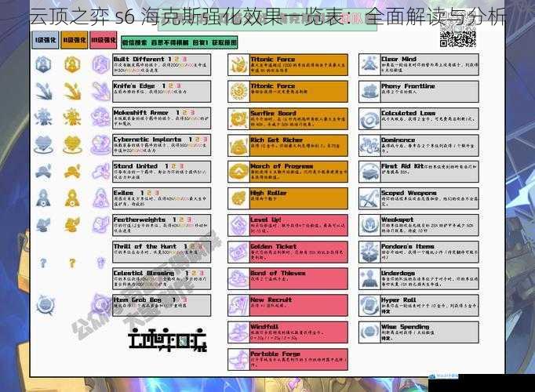The width and height of the screenshot is (535, 392).
Task: Pick the silver Makeshift Armor icon
Action: pyautogui.click(x=43, y=118)
